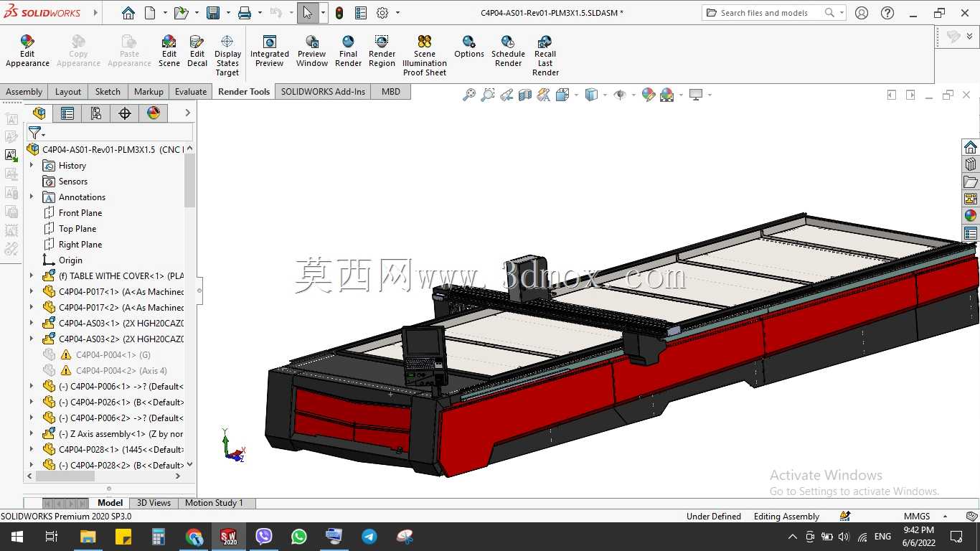Open the Schedule Render dialog
Screen dimensions: 980x551
[508, 51]
